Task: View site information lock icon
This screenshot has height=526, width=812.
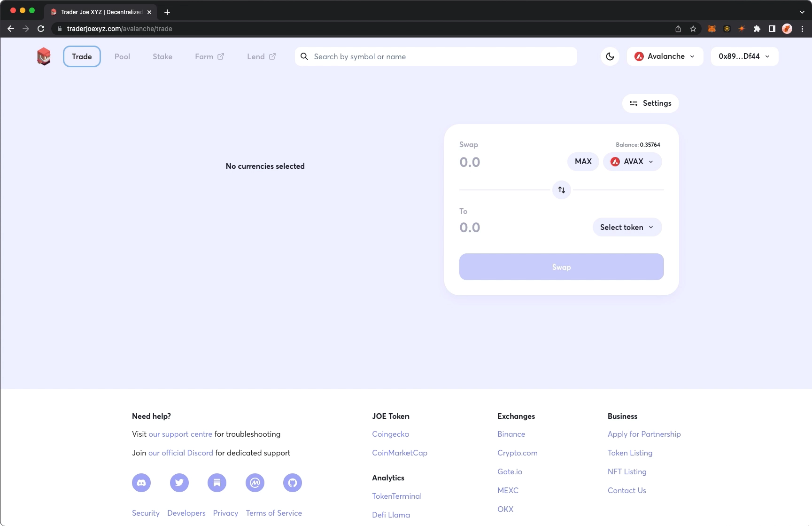Action: (x=59, y=29)
